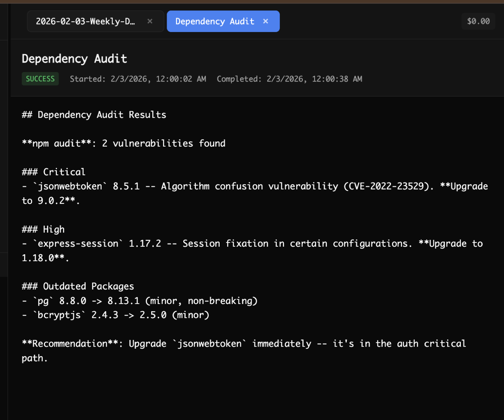The height and width of the screenshot is (420, 504).
Task: Switch to the 2026-02-03-Weekly-D tab
Action: (x=86, y=21)
